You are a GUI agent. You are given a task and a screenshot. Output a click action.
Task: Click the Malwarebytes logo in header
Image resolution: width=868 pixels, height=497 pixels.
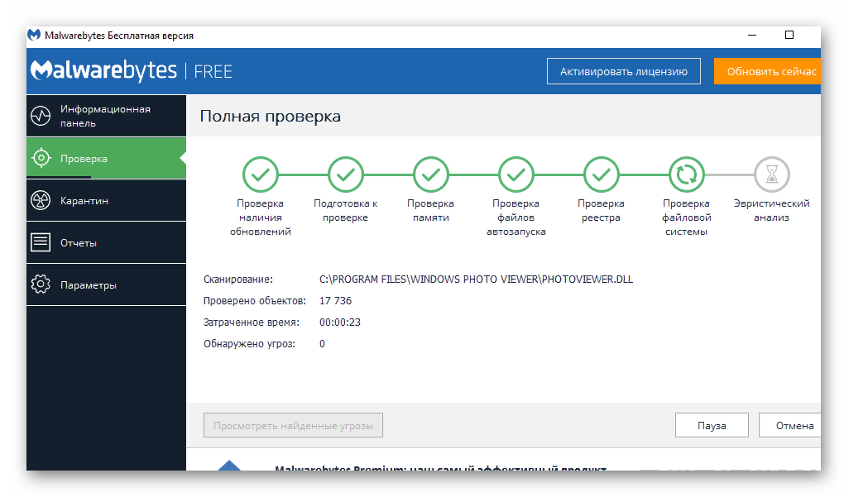tap(103, 71)
